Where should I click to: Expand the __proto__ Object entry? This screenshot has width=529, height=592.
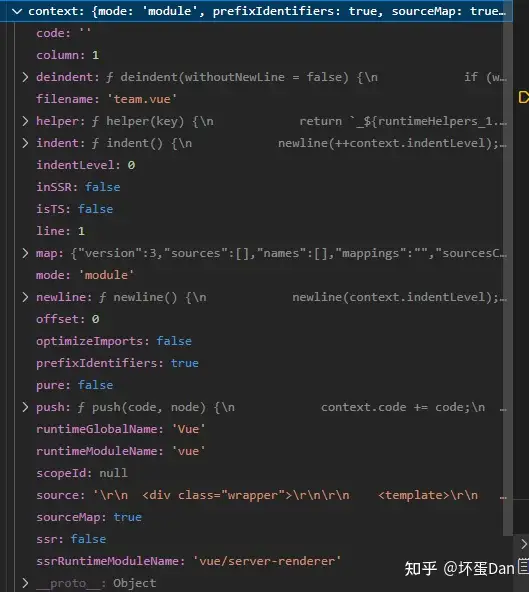25,583
